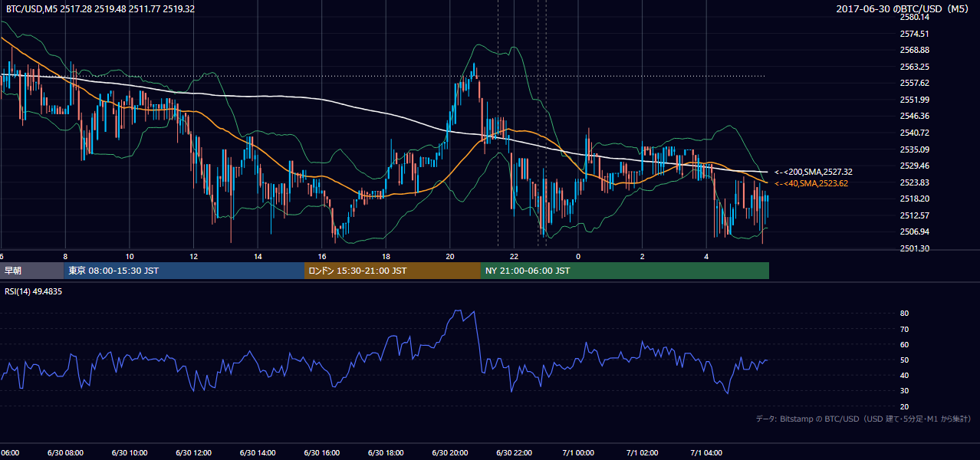
Task: Click the 7/1 04:00 date axis label
Action: pos(705,453)
